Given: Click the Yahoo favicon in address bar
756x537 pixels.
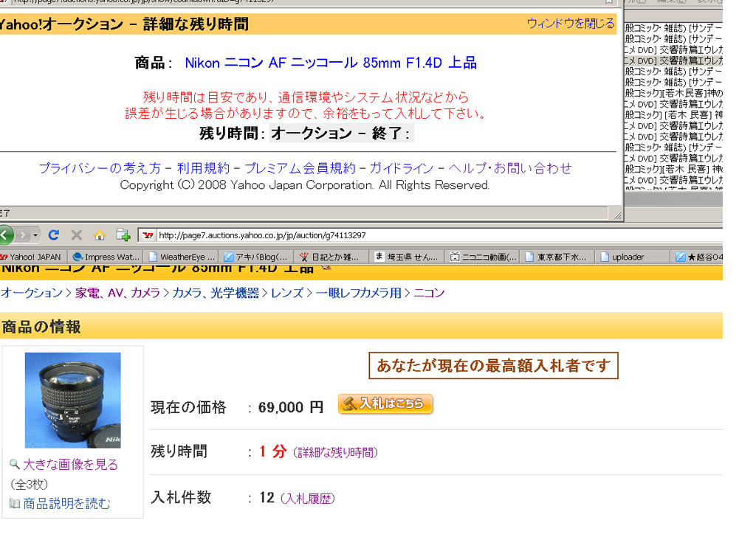Looking at the screenshot, I should tap(148, 235).
